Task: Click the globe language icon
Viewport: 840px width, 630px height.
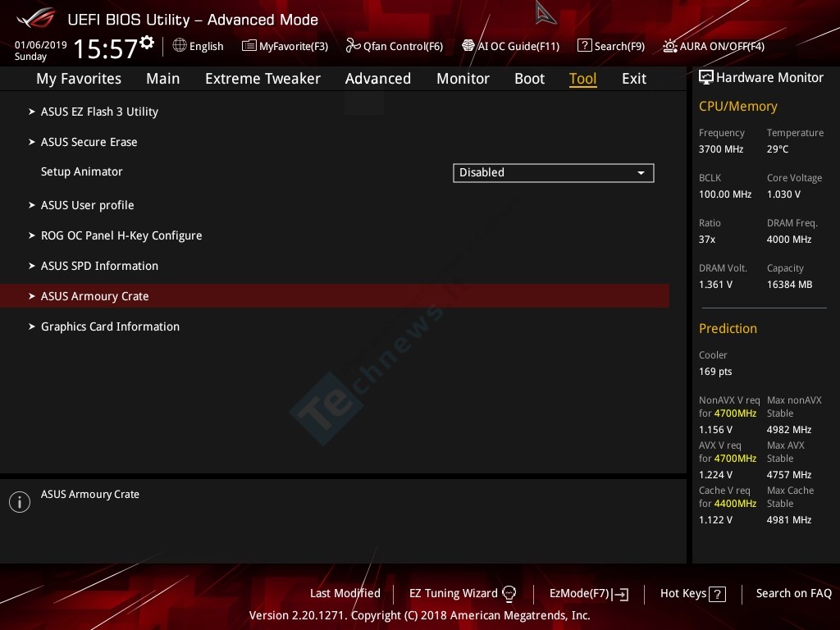Action: (180, 46)
